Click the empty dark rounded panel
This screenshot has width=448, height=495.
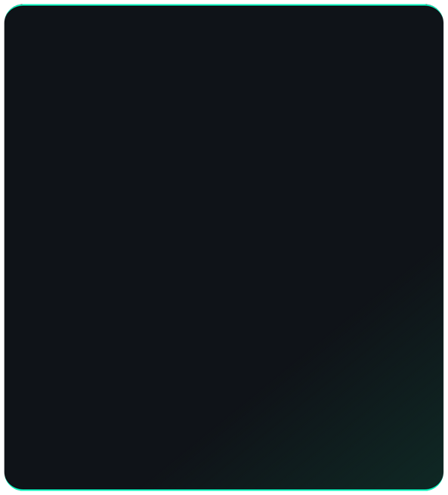pyautogui.click(x=224, y=247)
